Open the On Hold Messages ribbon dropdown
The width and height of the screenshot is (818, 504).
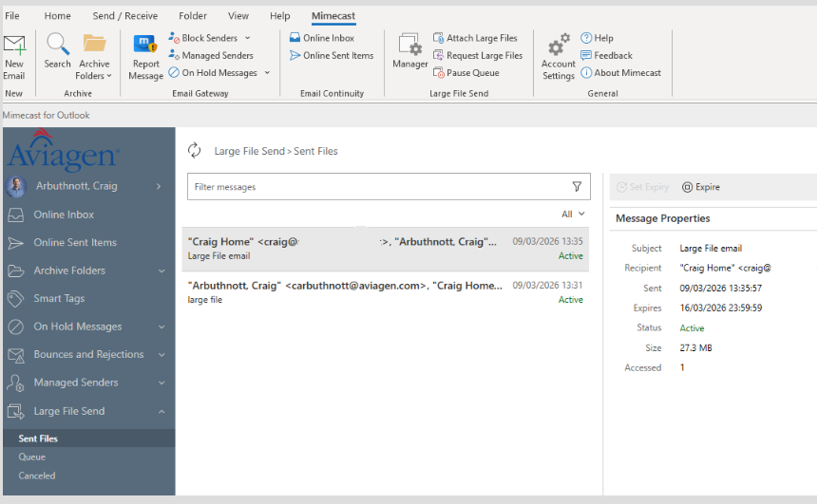267,73
